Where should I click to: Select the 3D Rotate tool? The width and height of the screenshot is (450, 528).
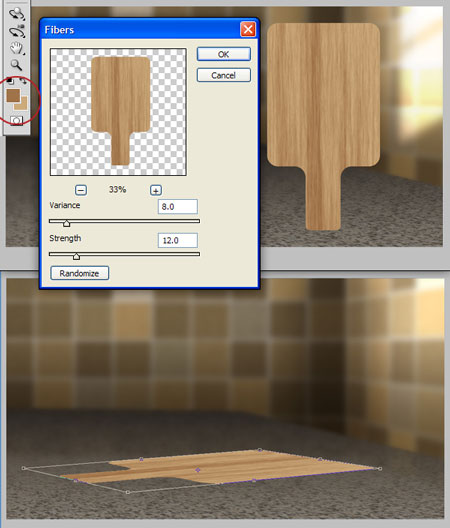(16, 14)
